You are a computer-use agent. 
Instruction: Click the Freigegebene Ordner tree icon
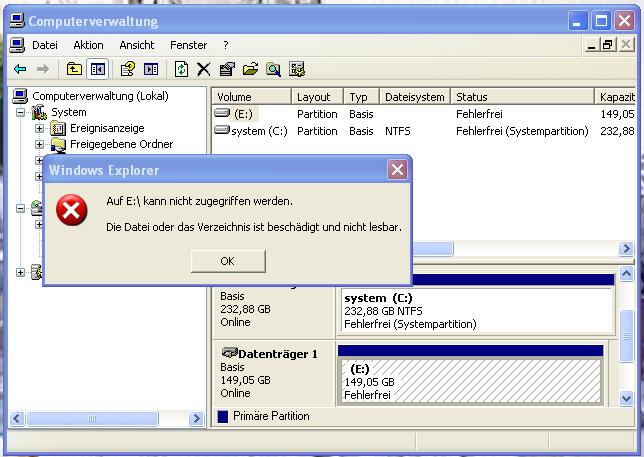click(58, 145)
